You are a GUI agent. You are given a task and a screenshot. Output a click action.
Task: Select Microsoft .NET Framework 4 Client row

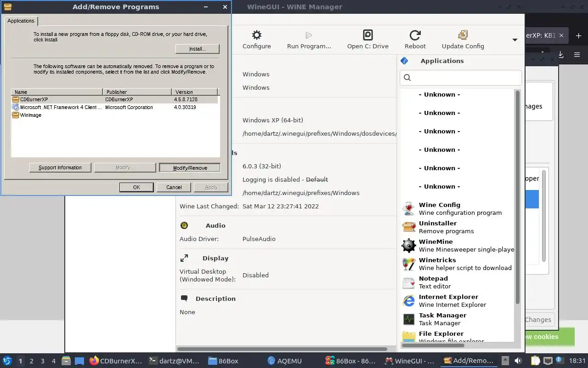pyautogui.click(x=115, y=107)
